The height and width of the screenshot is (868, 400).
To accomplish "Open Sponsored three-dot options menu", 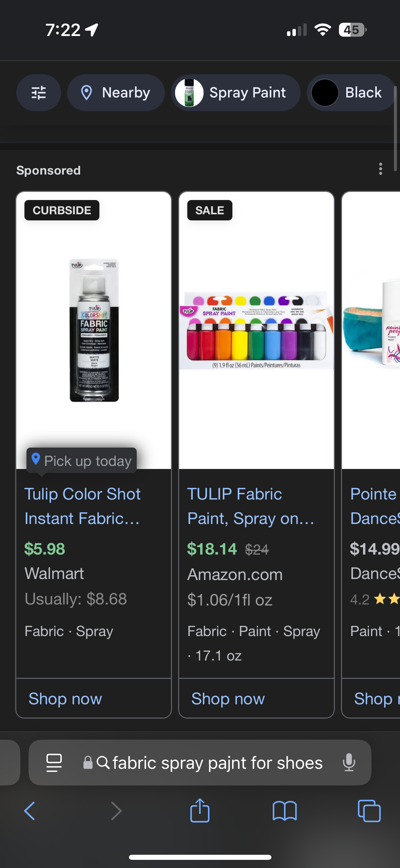I will (381, 169).
